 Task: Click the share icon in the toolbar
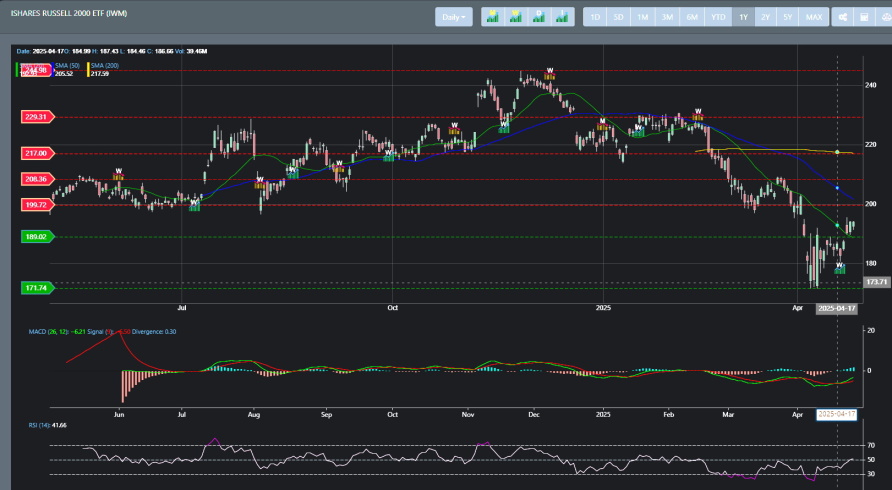pos(843,17)
